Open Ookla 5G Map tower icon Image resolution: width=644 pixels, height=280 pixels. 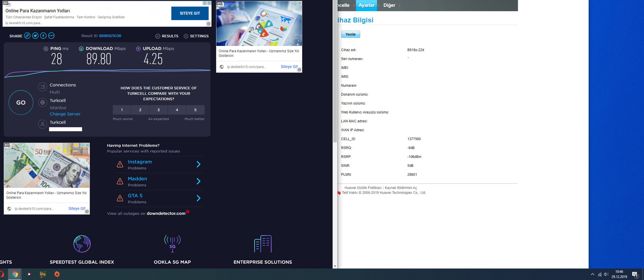pyautogui.click(x=172, y=244)
